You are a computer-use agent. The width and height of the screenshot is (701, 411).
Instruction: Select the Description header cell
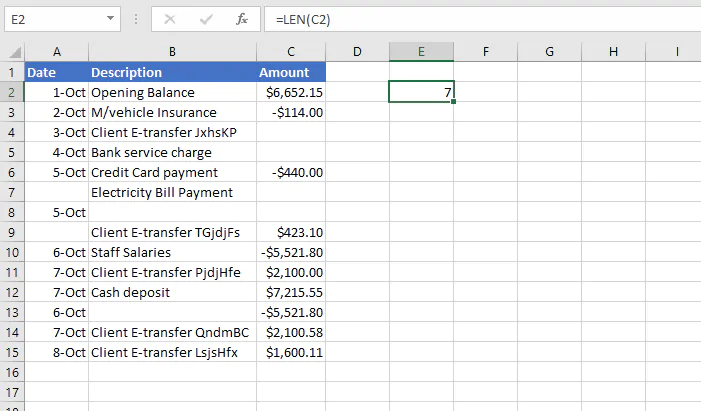pos(170,72)
